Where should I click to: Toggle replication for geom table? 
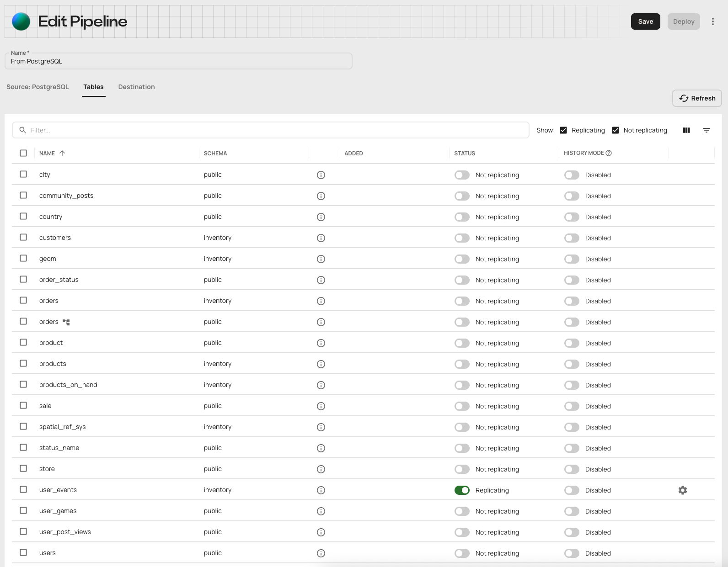462,259
